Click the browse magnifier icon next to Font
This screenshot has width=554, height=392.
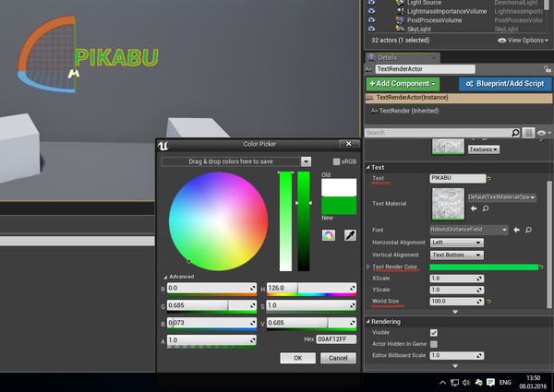point(528,229)
